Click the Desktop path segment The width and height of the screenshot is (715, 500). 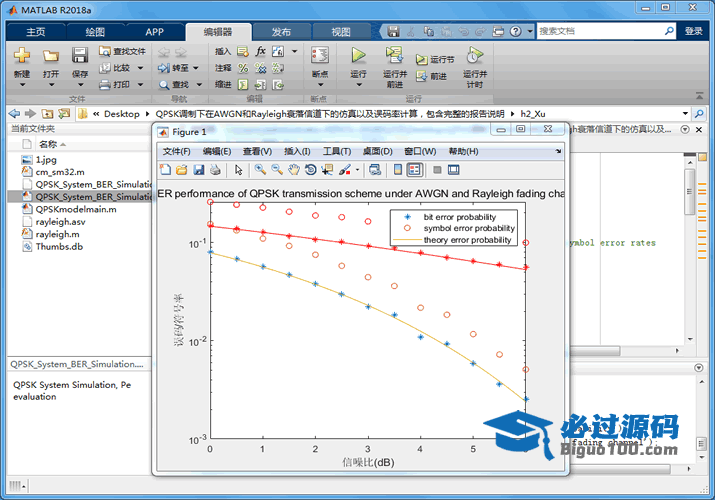pyautogui.click(x=121, y=114)
